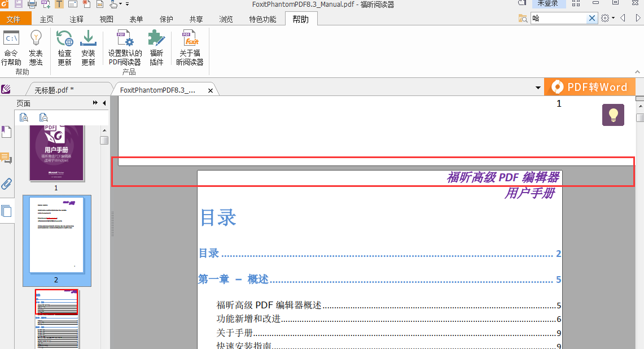Click the Foxit start page icon left of tabs
Image resolution: width=644 pixels, height=349 pixels.
tap(6, 89)
